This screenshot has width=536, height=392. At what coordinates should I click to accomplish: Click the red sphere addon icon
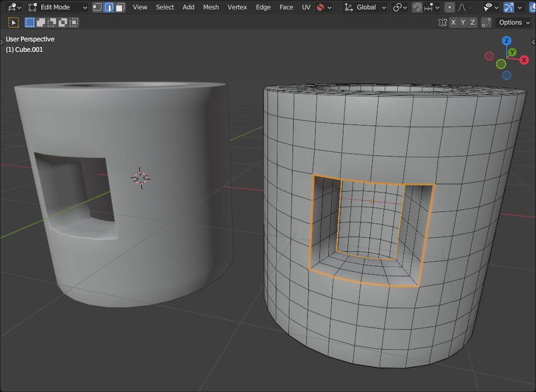point(320,7)
